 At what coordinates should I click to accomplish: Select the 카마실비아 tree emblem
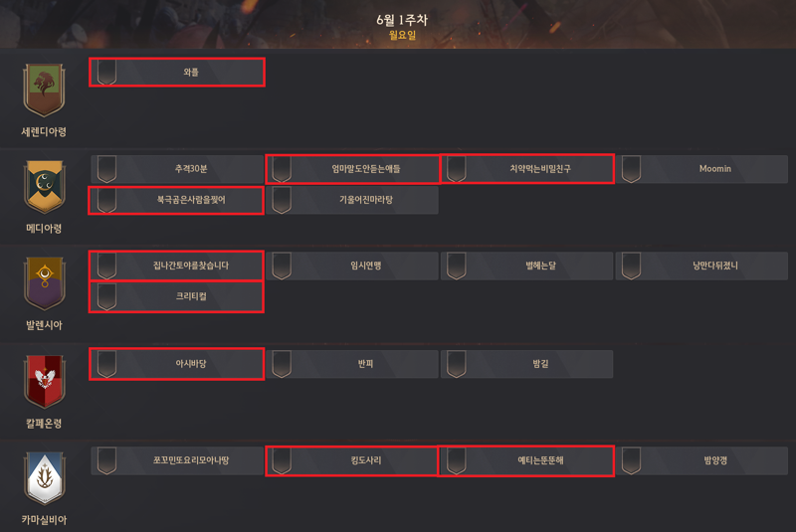pos(45,478)
